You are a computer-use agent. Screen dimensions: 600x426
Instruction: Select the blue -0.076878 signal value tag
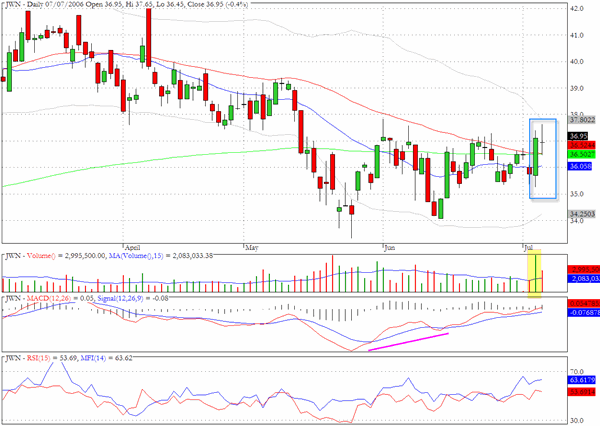pos(584,312)
